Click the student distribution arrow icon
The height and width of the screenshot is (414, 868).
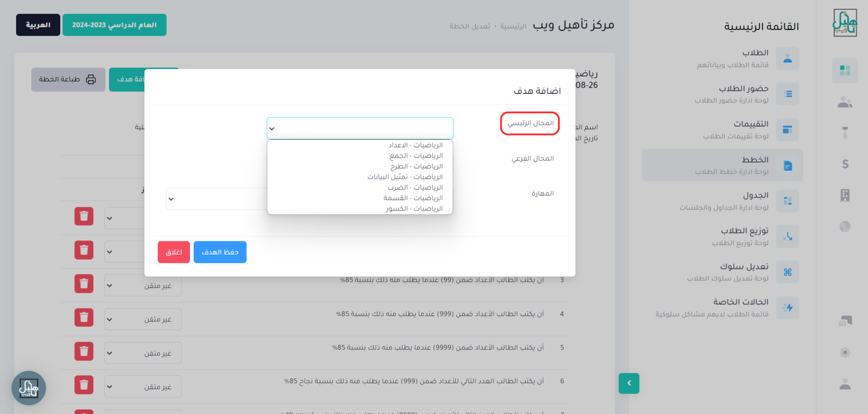coord(787,236)
